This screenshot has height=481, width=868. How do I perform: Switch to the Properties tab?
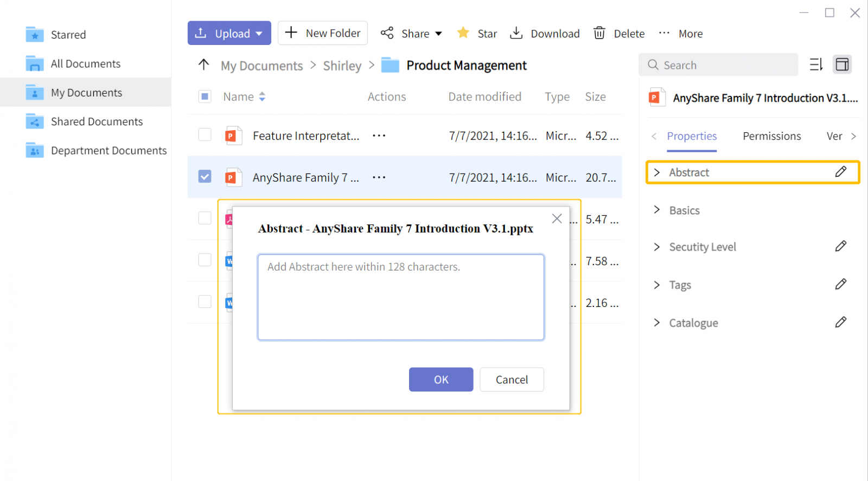[x=692, y=136]
